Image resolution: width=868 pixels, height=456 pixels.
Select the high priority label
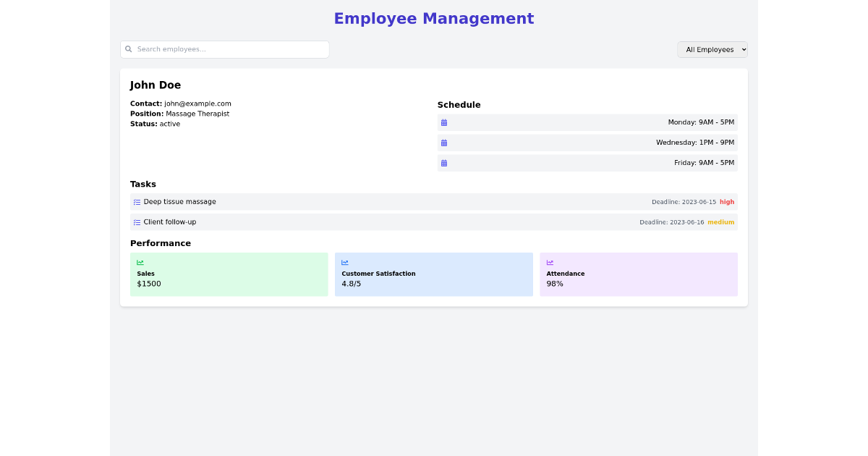pyautogui.click(x=727, y=202)
